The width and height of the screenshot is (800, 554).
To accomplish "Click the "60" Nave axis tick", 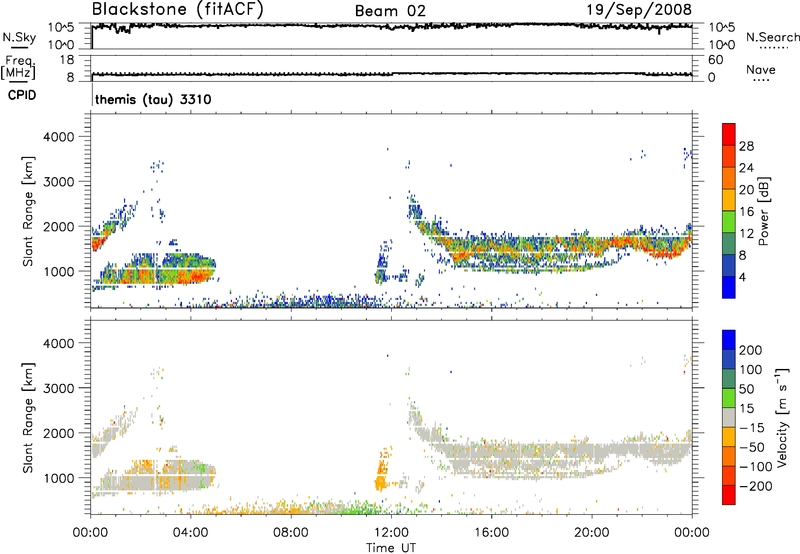I will pyautogui.click(x=716, y=60).
